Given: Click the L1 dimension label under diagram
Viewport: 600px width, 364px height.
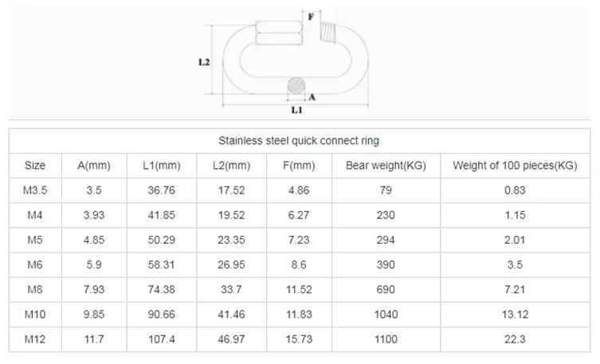Looking at the screenshot, I should tap(296, 110).
